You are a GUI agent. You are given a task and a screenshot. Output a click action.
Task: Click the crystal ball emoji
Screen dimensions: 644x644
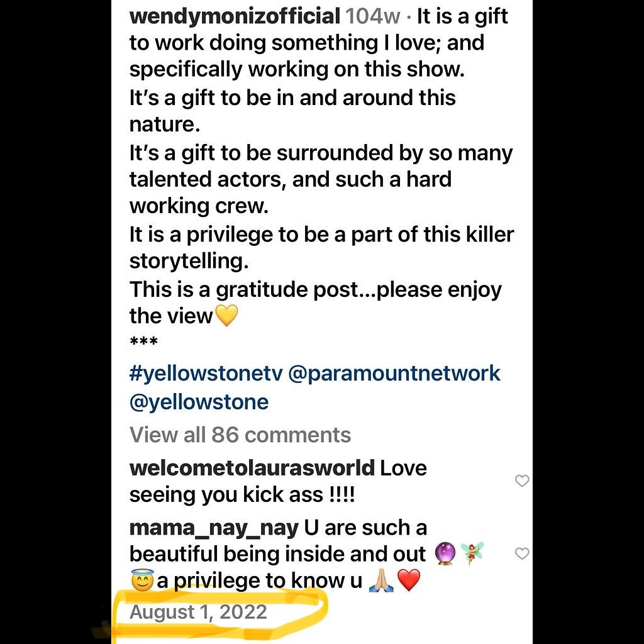445,554
